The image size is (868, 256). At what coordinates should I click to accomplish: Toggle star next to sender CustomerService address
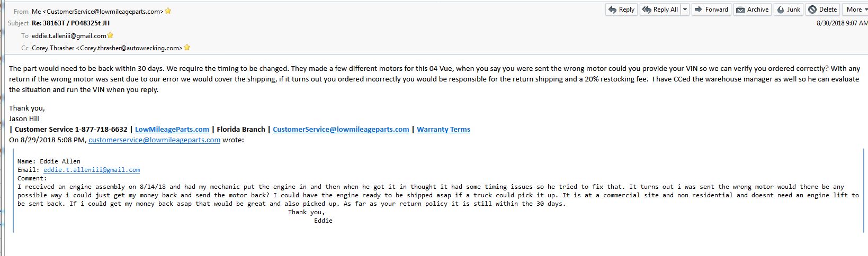pyautogui.click(x=168, y=11)
